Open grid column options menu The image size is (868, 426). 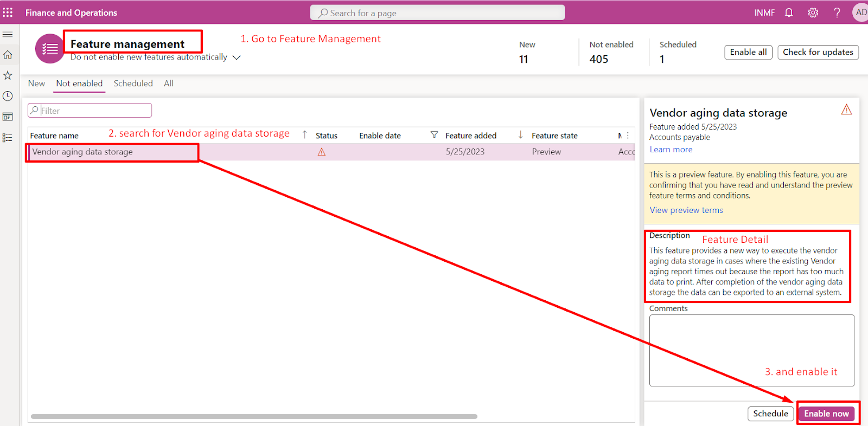[x=628, y=135]
